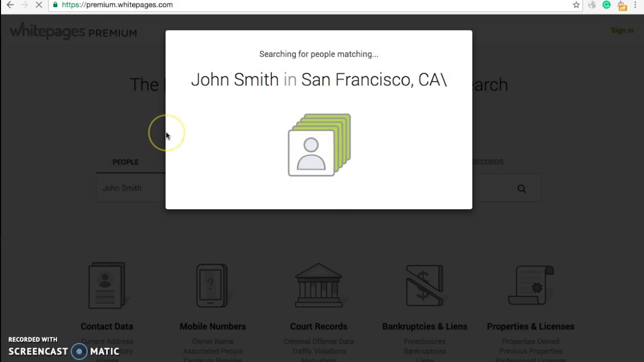Click the 'San Francisco, CA' text in dialog

[x=371, y=79]
